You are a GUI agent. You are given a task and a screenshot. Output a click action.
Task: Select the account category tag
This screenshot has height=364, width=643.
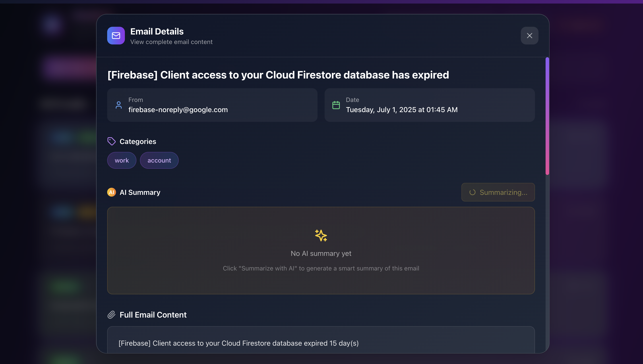[159, 160]
